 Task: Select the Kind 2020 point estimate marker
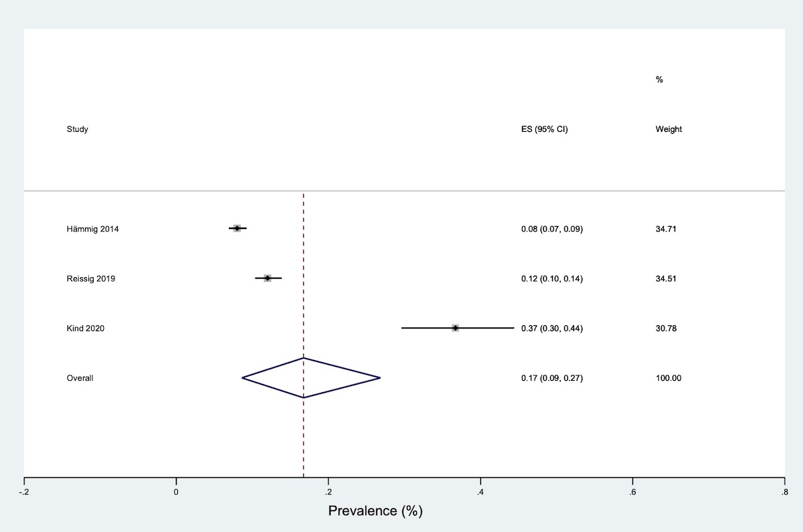click(455, 328)
